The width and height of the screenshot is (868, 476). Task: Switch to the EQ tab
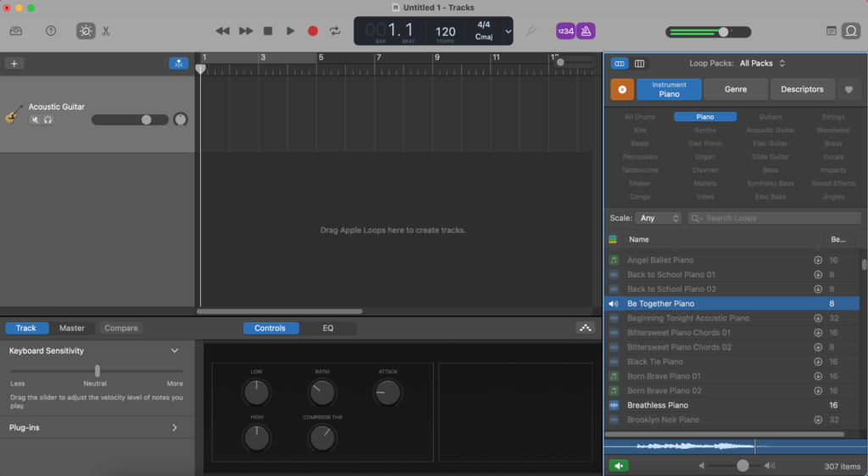[328, 328]
